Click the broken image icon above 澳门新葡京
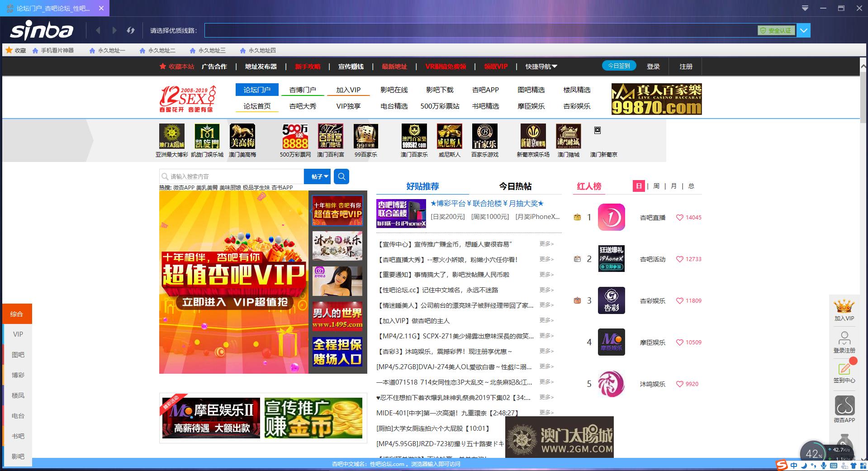 click(598, 130)
